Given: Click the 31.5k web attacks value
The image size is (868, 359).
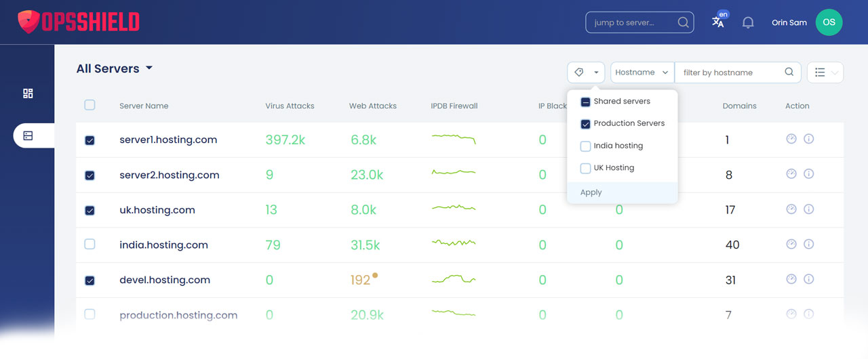Looking at the screenshot, I should [x=366, y=245].
